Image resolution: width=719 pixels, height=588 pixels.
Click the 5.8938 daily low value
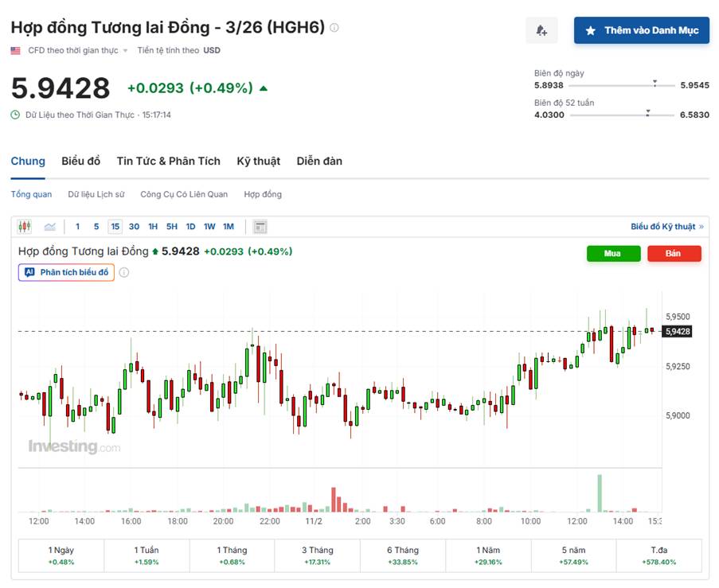549,85
